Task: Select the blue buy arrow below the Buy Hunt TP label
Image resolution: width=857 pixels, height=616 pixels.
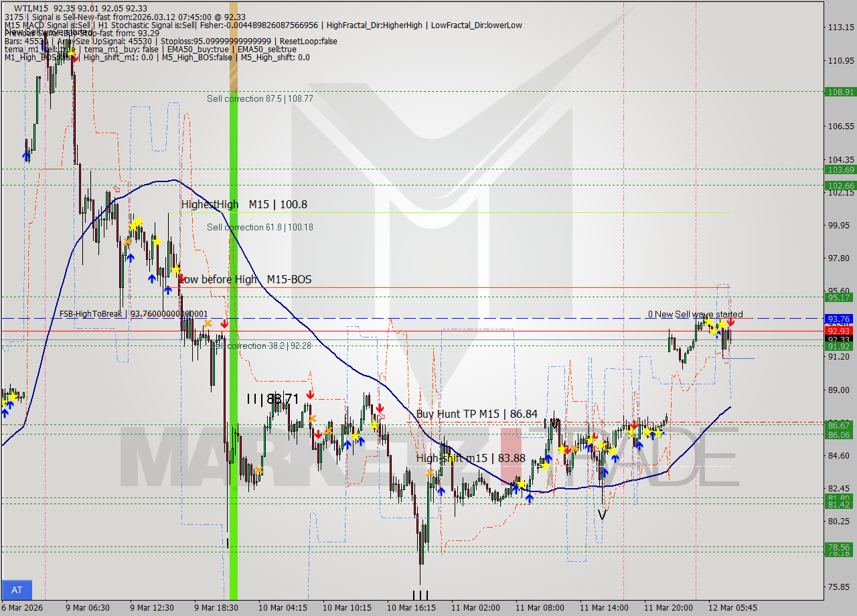Action: 441,492
